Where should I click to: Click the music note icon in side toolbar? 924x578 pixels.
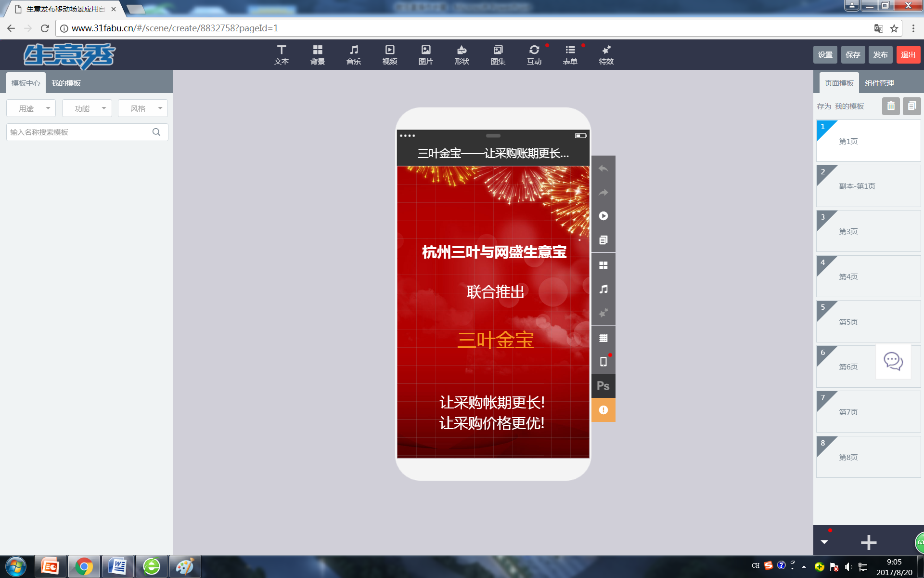[603, 289]
